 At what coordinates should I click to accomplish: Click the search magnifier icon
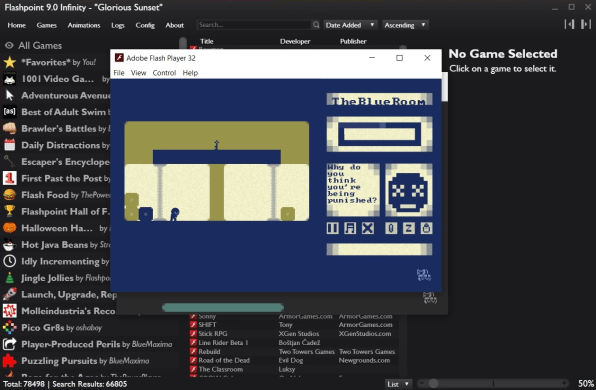click(316, 25)
